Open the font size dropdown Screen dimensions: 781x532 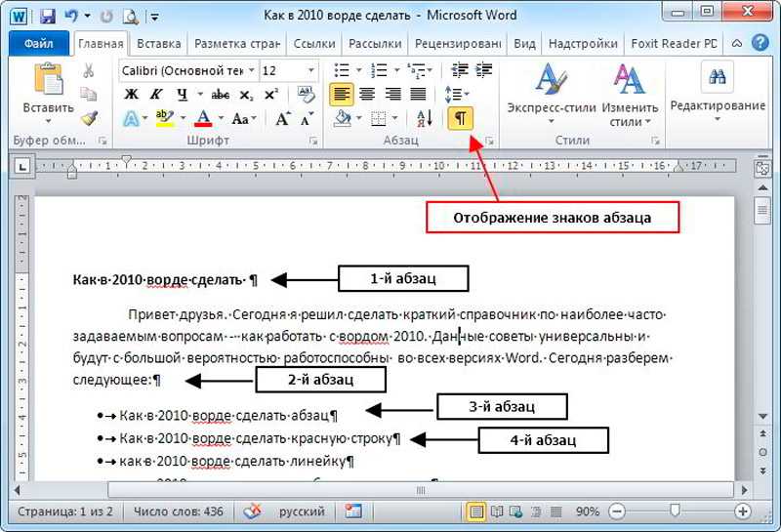(311, 70)
